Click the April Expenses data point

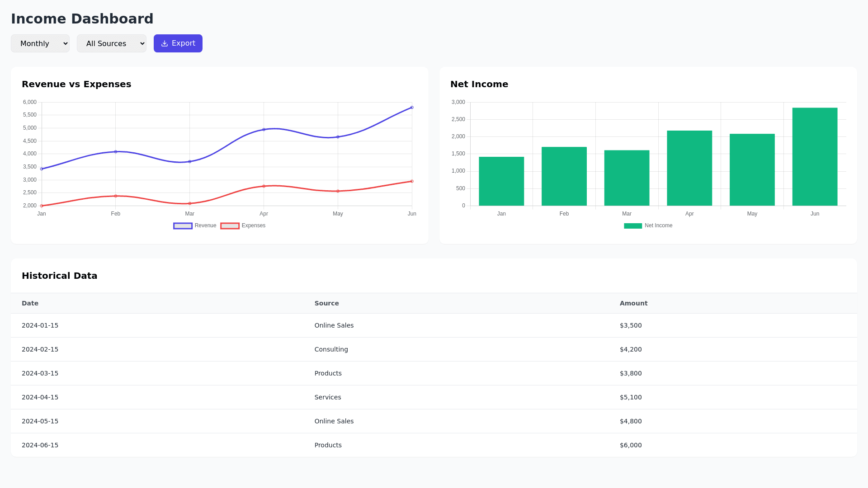click(264, 186)
